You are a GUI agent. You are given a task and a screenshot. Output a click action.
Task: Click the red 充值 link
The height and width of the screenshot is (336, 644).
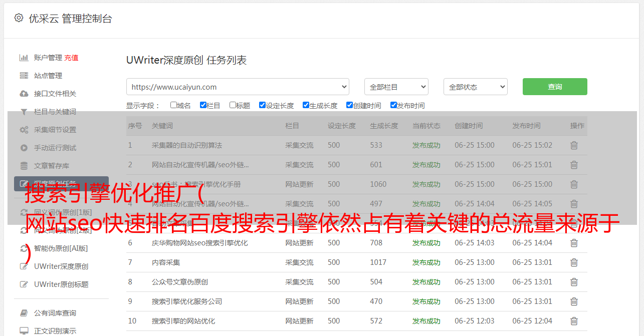point(71,58)
